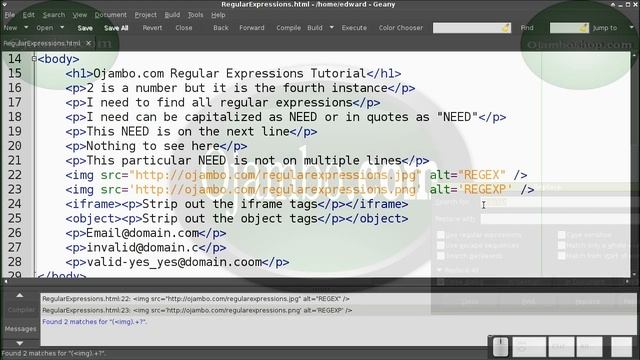640x360 pixels.
Task: Click 'Email@domain.com' code line
Action: click(146, 233)
